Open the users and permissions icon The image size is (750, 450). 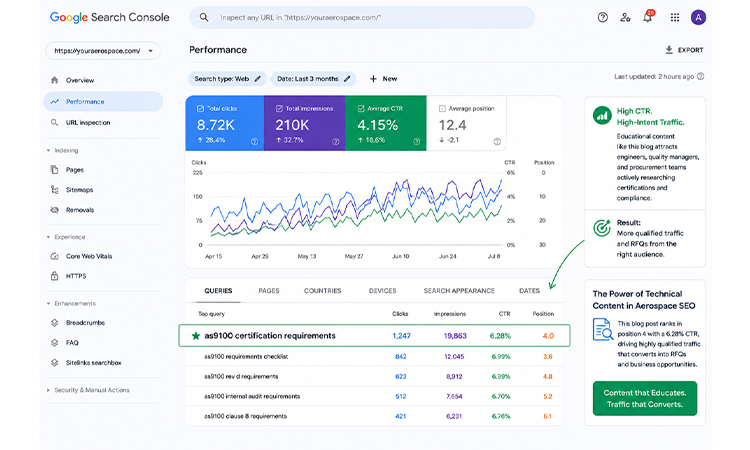(625, 18)
